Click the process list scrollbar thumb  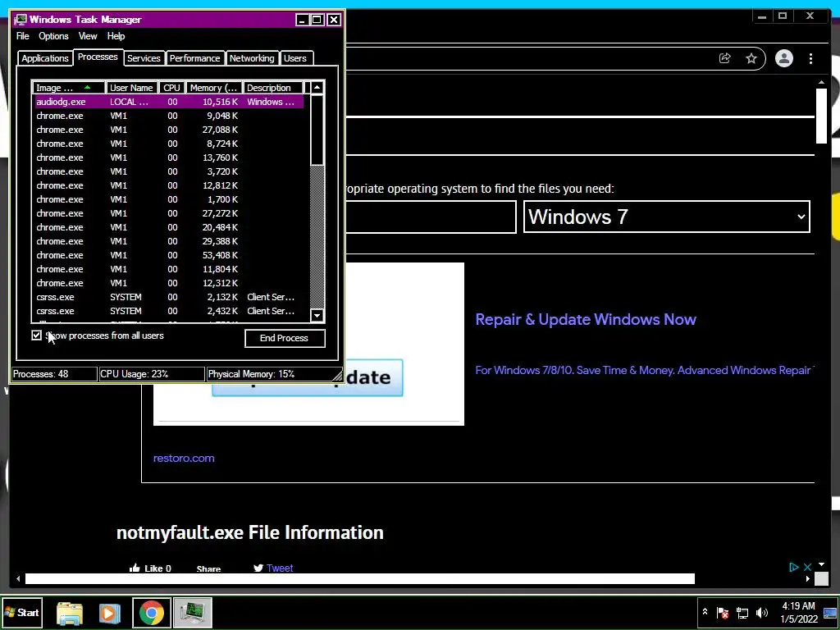pyautogui.click(x=317, y=130)
